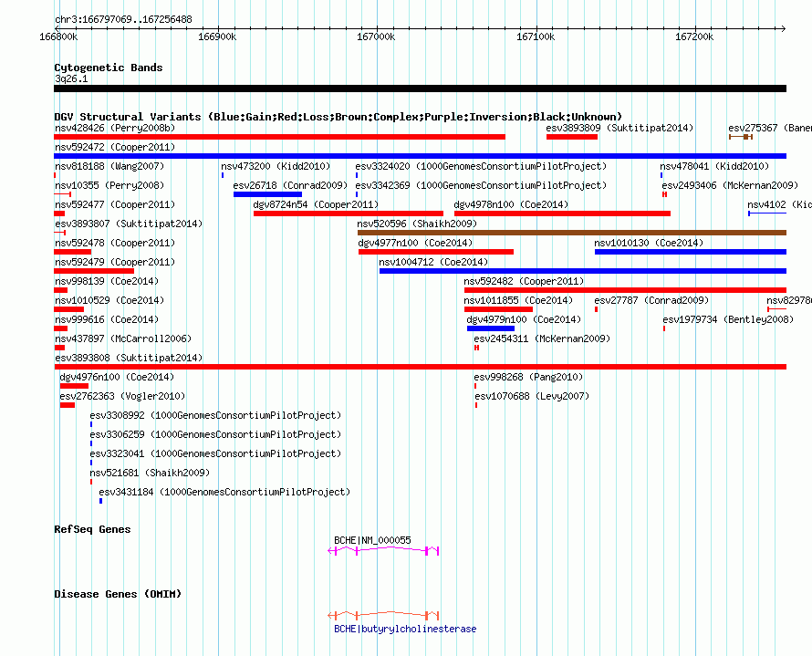Screen dimensions: 812x656
Task: Select the nsv592478 (Cooper2011) red bar
Action: [x=72, y=252]
